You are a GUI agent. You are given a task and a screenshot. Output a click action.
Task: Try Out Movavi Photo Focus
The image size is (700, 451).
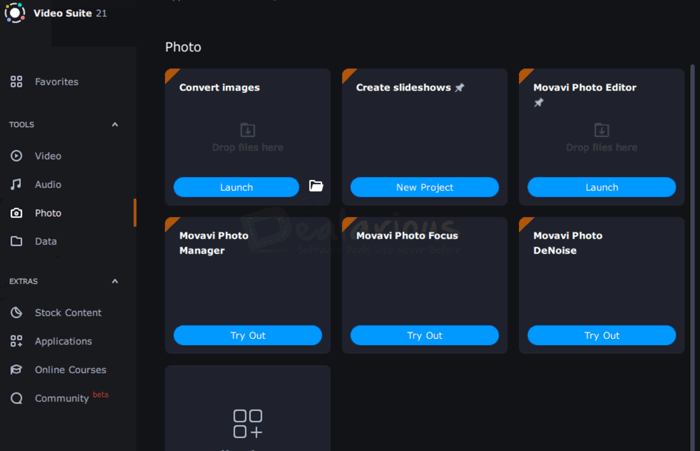click(x=425, y=335)
